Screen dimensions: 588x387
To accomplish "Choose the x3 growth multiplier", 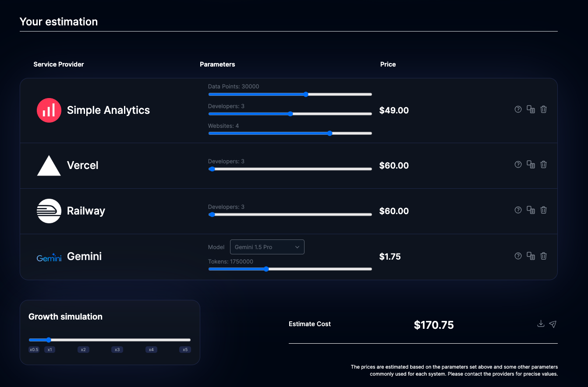I will click(117, 349).
